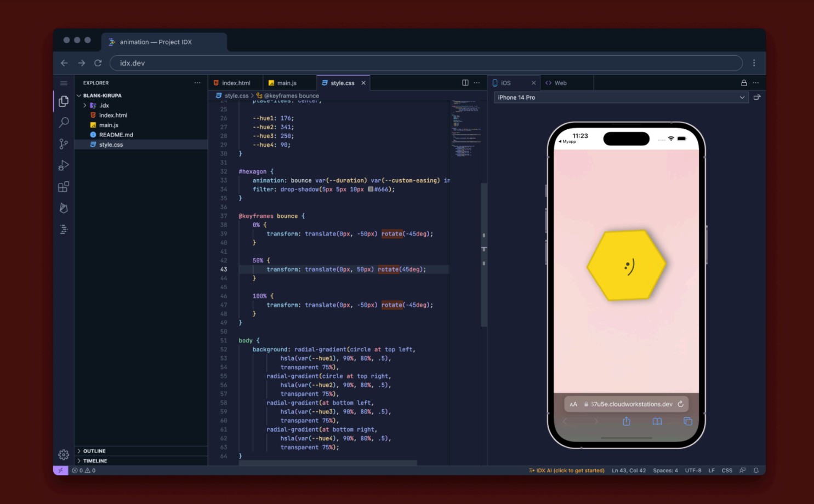Click style.css breadcrumb
814x504 pixels.
[232, 96]
